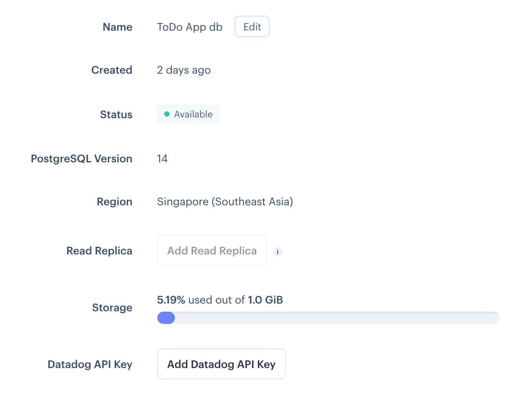Select the Available status text
Image resolution: width=532 pixels, height=398 pixels.
pos(193,114)
